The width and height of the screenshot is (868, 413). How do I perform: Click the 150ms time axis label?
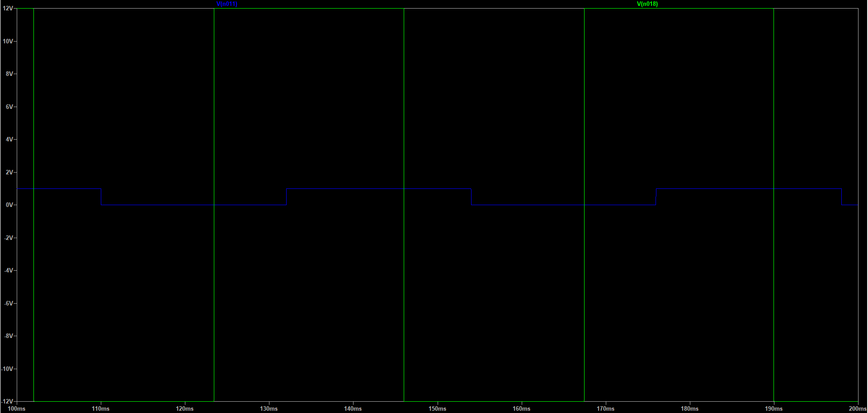(x=438, y=408)
